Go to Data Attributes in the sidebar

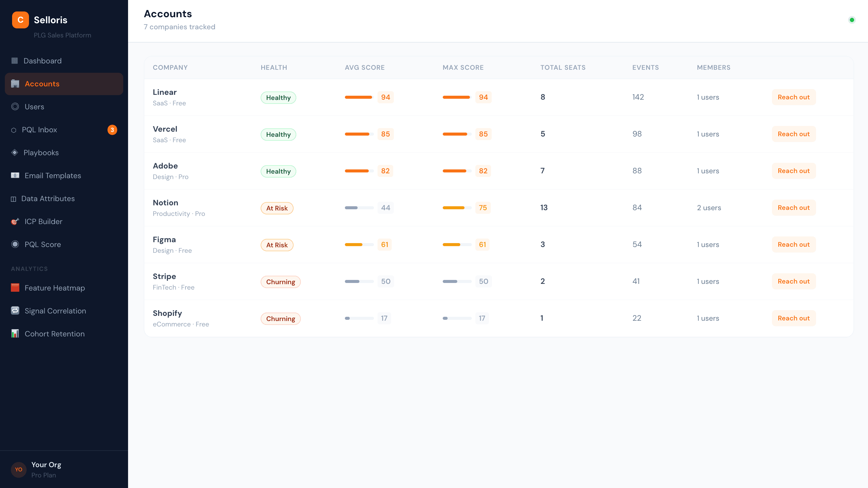point(64,198)
